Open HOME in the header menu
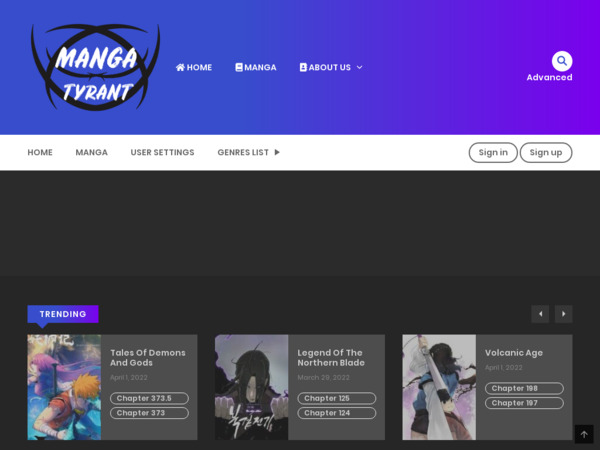600x450 pixels. click(194, 67)
